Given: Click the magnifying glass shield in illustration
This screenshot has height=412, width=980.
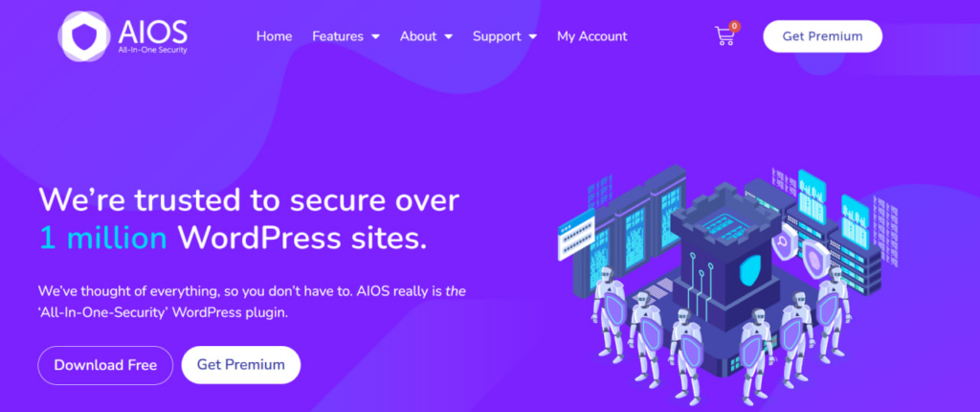Looking at the screenshot, I should pyautogui.click(x=785, y=242).
